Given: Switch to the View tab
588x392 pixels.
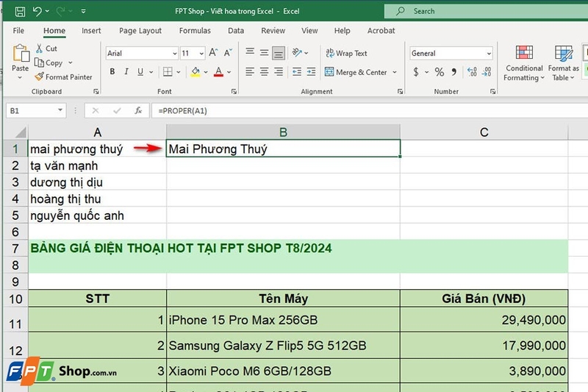Looking at the screenshot, I should 309,31.
